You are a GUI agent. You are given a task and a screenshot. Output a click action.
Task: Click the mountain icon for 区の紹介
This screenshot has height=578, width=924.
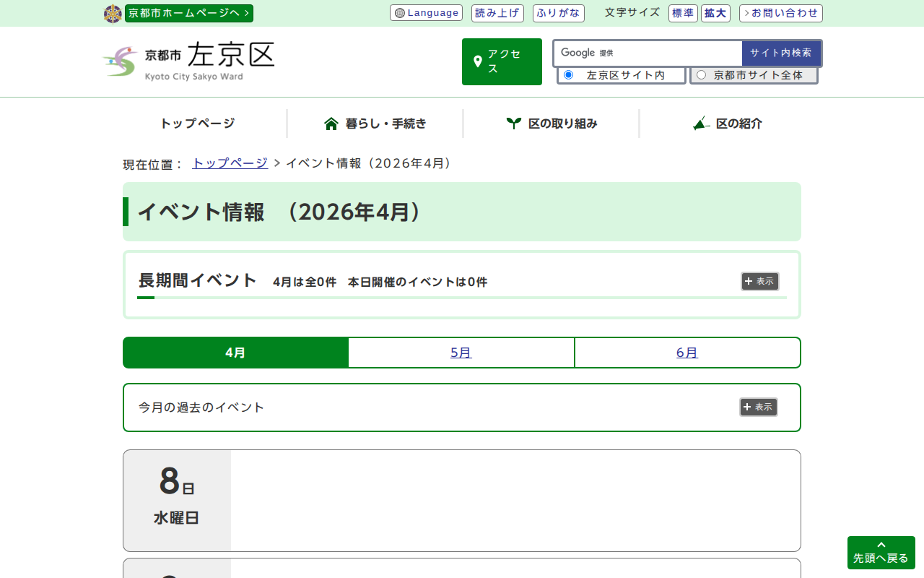click(700, 124)
